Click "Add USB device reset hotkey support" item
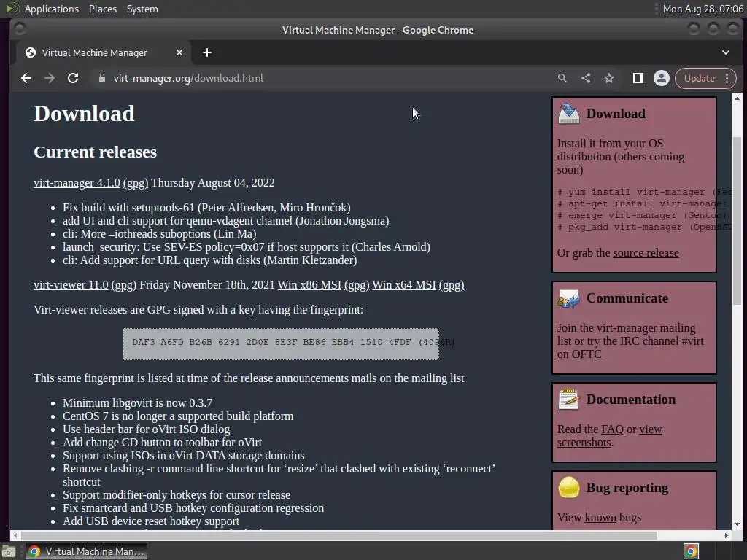The image size is (747, 560). click(x=151, y=521)
